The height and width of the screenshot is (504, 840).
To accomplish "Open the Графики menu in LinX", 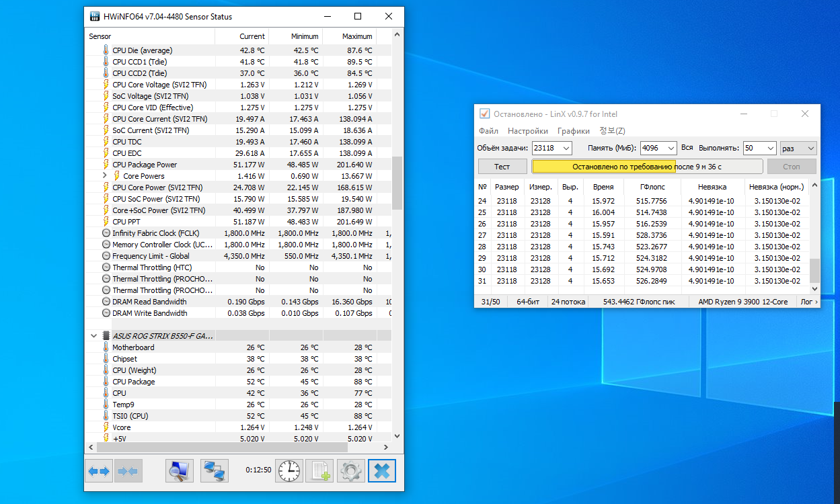I will [574, 131].
